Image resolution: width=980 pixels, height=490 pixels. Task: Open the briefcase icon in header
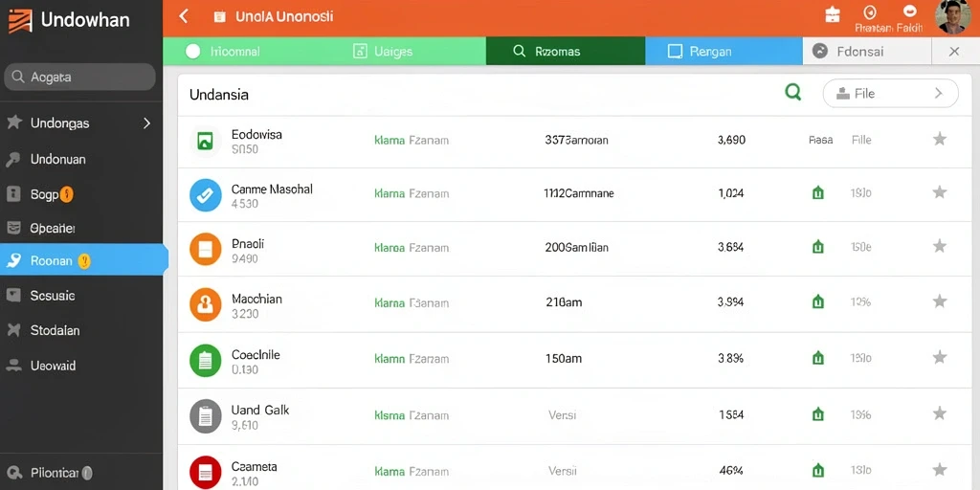coord(833,14)
